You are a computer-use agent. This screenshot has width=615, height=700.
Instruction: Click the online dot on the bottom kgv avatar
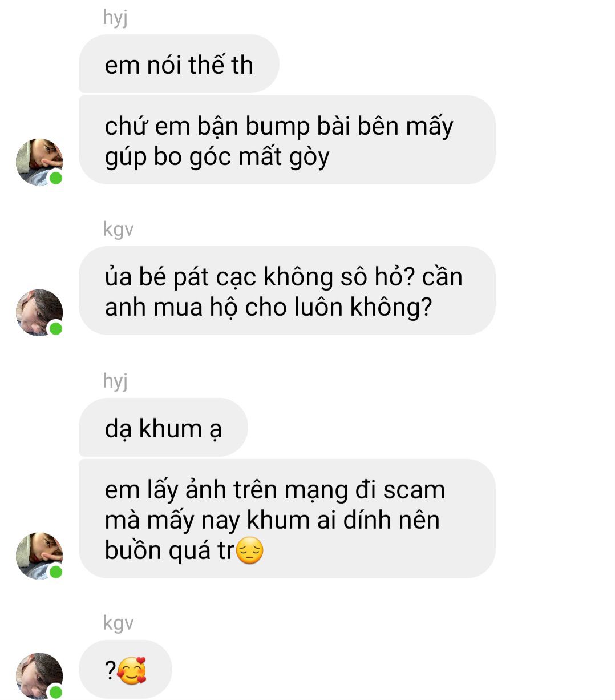[x=56, y=693]
